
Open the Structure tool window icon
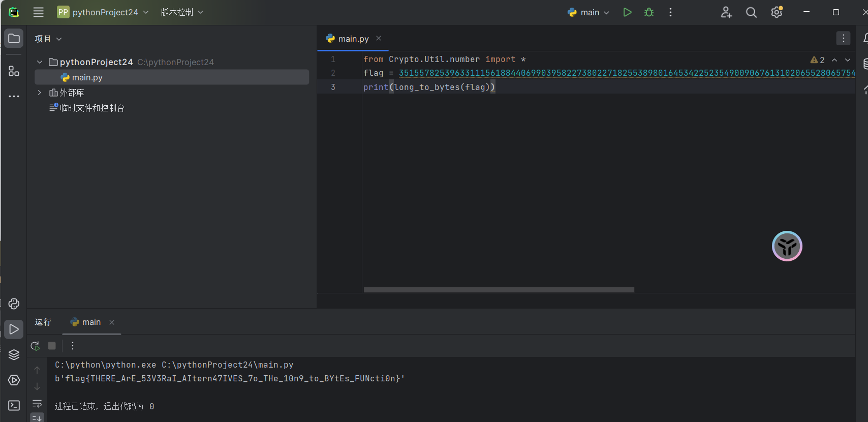[14, 71]
